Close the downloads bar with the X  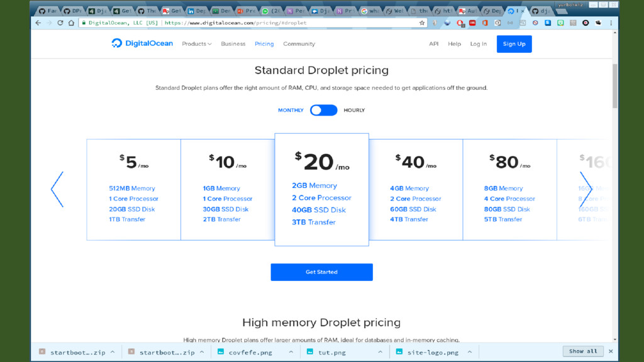(611, 351)
